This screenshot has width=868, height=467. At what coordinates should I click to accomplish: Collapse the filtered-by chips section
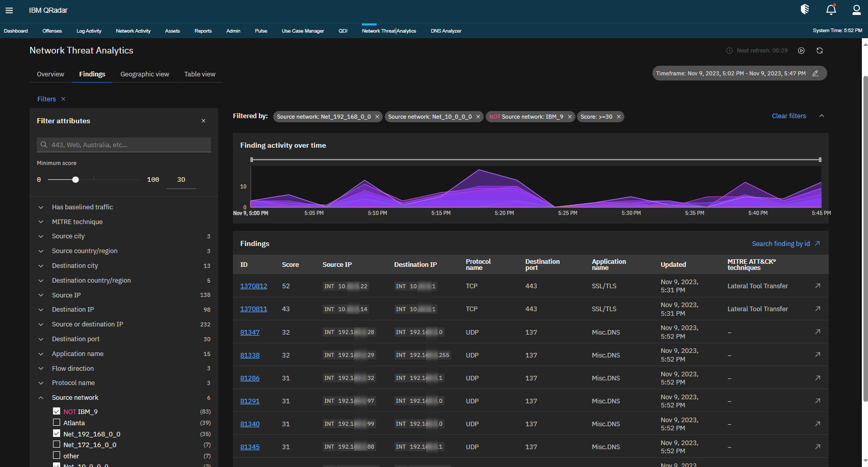[822, 116]
